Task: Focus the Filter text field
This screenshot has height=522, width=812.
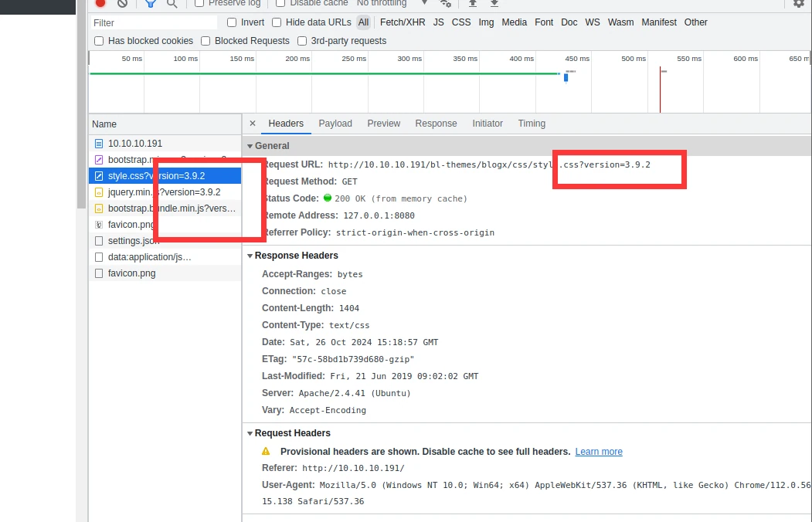Action: 153,22
